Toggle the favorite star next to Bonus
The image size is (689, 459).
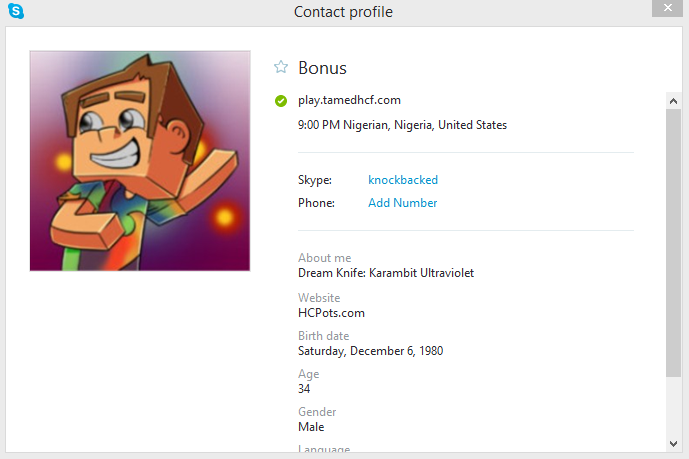click(281, 68)
